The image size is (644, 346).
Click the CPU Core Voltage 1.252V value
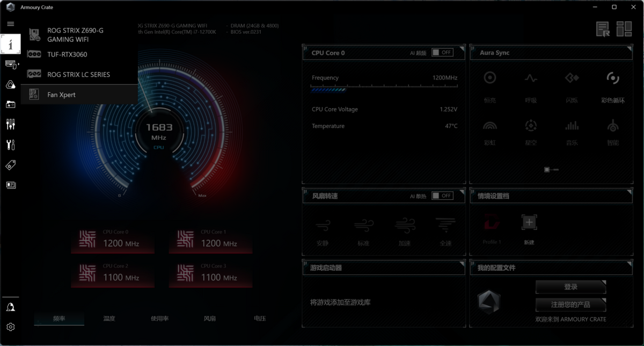pyautogui.click(x=448, y=110)
